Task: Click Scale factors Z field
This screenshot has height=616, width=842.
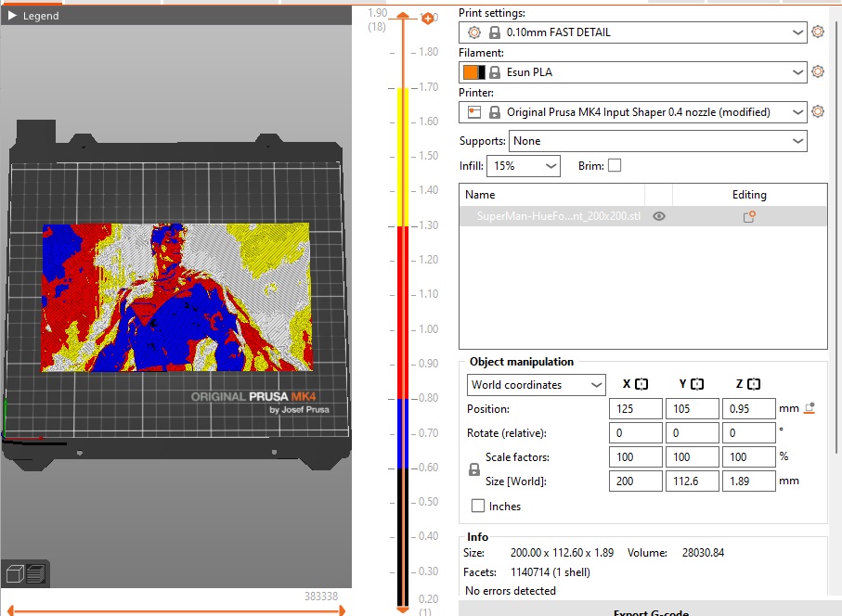Action: pyautogui.click(x=748, y=457)
